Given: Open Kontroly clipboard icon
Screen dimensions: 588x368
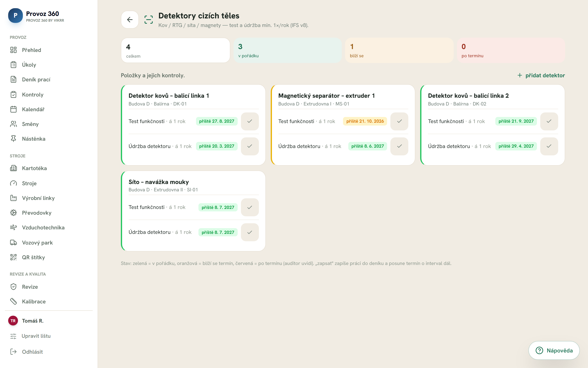Looking at the screenshot, I should (13, 94).
